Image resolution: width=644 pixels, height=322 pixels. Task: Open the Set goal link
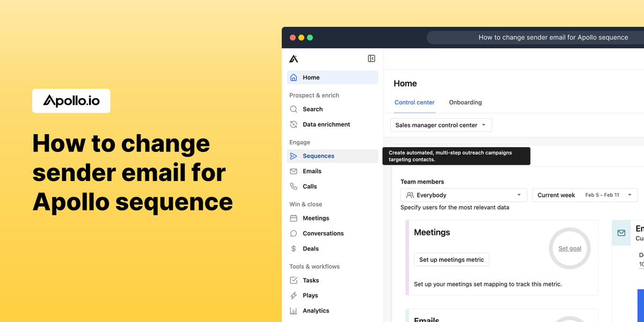click(569, 248)
